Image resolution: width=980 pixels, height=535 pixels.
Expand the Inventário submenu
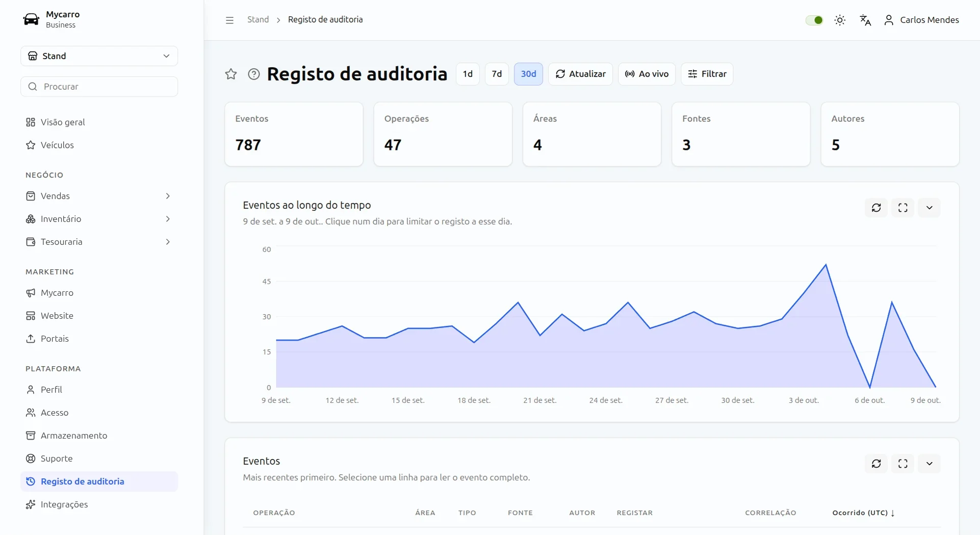point(99,219)
